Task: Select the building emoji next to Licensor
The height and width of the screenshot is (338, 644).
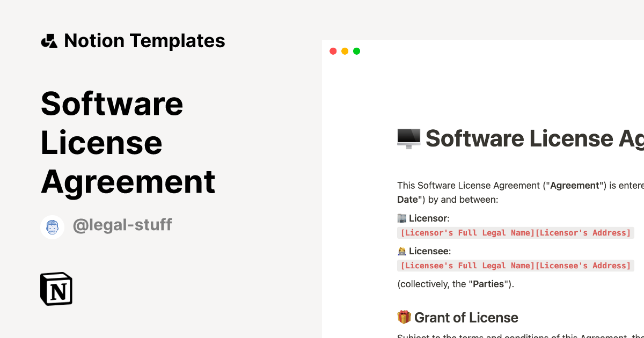Action: coord(402,218)
